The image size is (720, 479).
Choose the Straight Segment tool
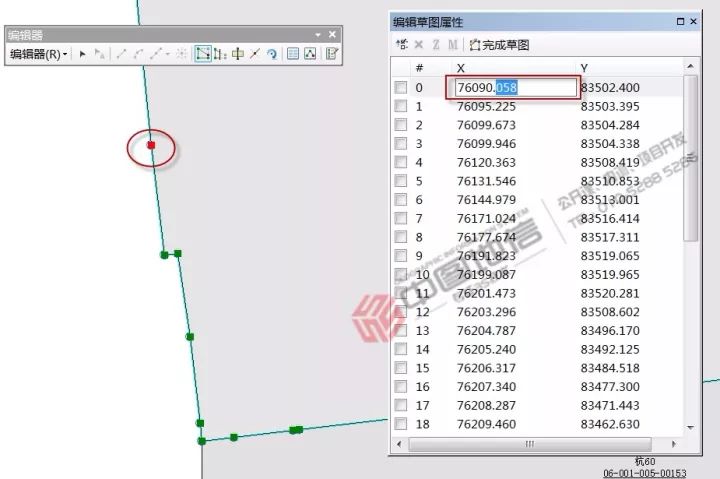click(121, 54)
